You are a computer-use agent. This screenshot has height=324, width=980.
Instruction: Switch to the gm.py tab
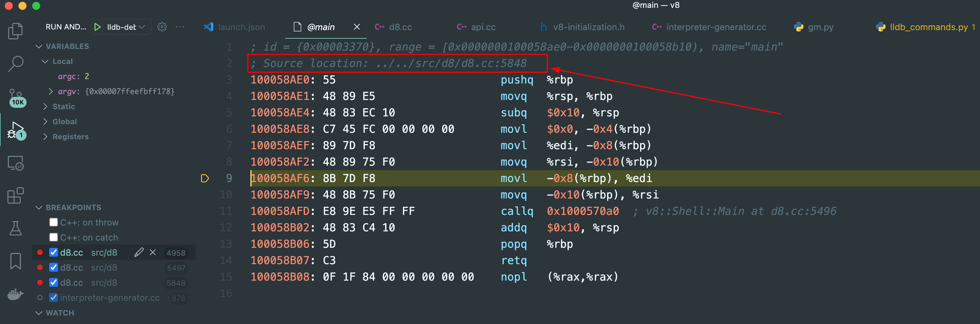tap(814, 27)
